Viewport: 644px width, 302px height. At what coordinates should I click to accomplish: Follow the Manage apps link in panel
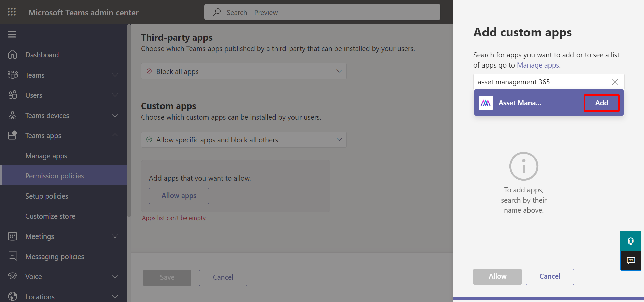coord(538,65)
